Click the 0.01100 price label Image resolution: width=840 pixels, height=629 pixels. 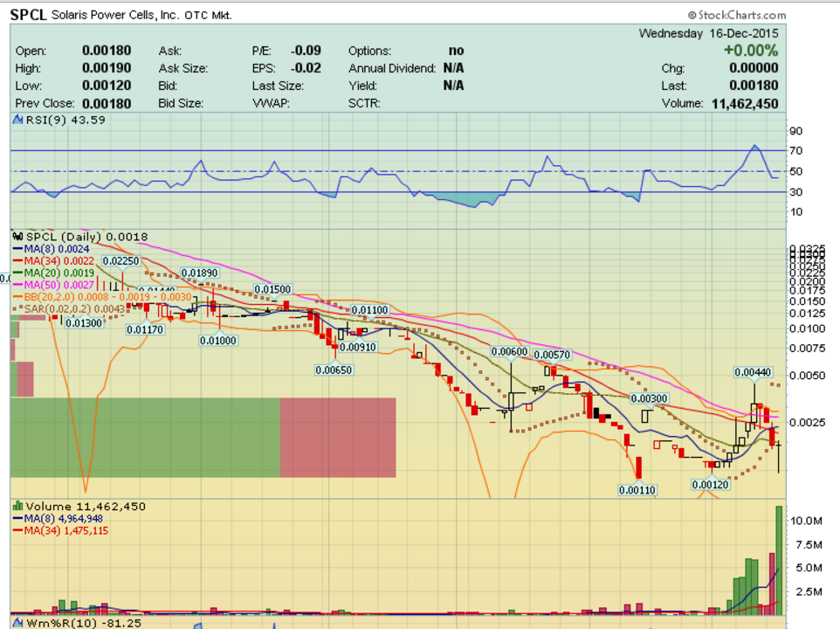click(x=369, y=309)
